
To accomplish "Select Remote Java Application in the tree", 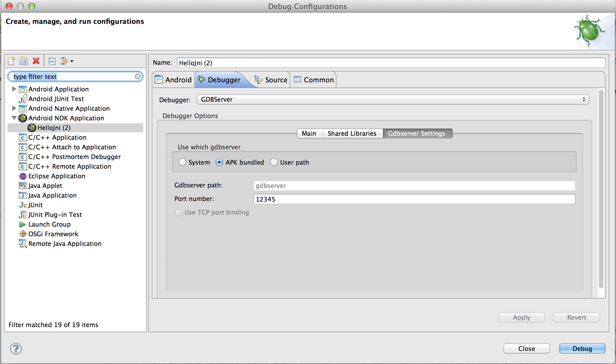I will [65, 244].
